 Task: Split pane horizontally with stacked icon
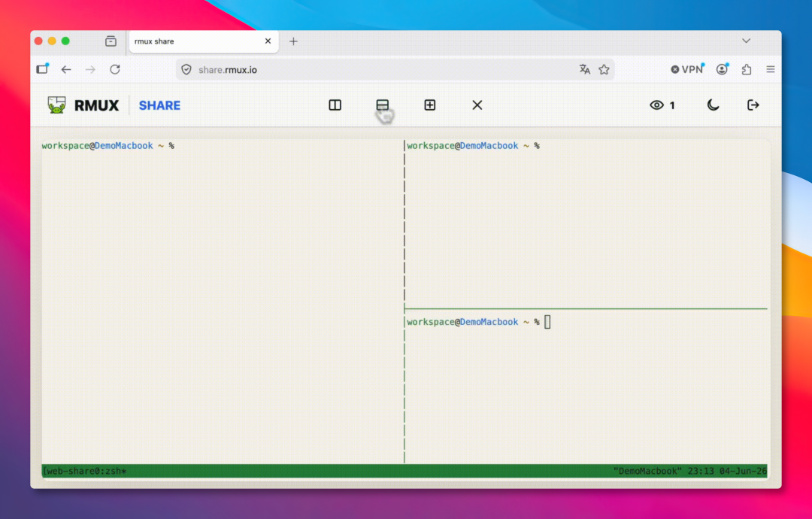coord(382,105)
